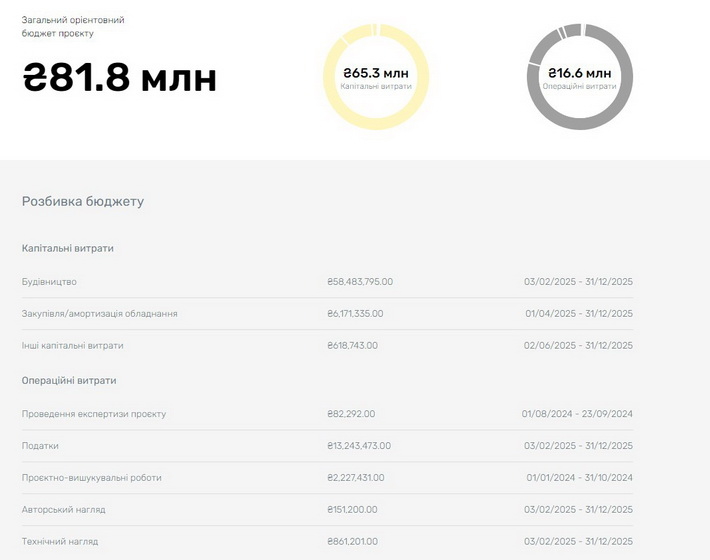The width and height of the screenshot is (710, 560).
Task: Click the 'Операційні витрати' section header in the breakdown
Action: [x=69, y=381]
